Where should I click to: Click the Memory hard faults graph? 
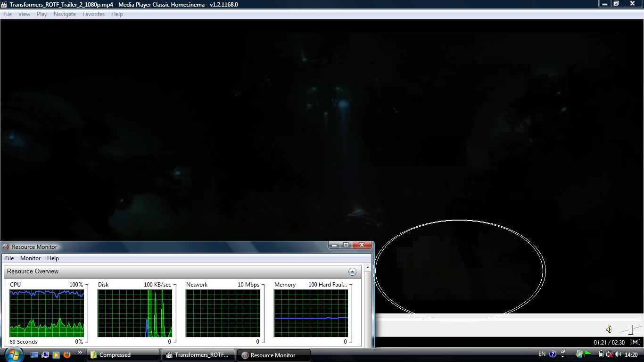(311, 313)
